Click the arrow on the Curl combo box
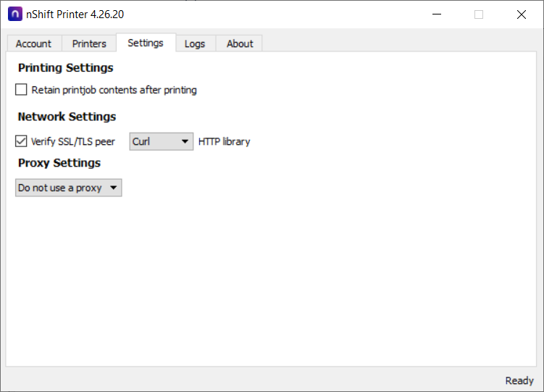This screenshot has height=392, width=544. pyautogui.click(x=185, y=141)
